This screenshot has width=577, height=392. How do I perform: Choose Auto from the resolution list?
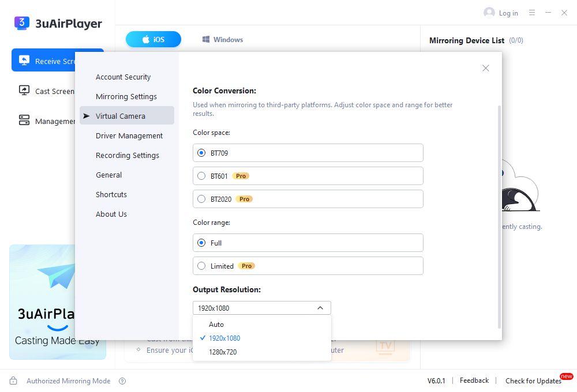point(216,325)
